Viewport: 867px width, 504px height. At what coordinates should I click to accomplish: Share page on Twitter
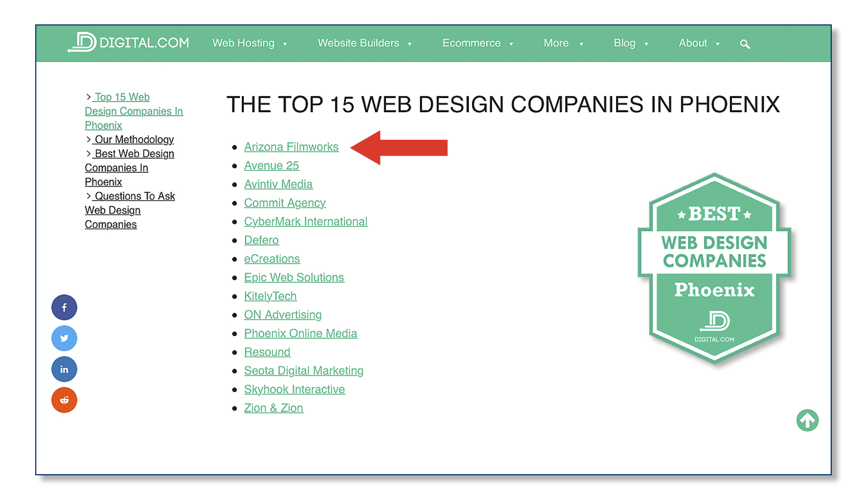[x=64, y=339]
